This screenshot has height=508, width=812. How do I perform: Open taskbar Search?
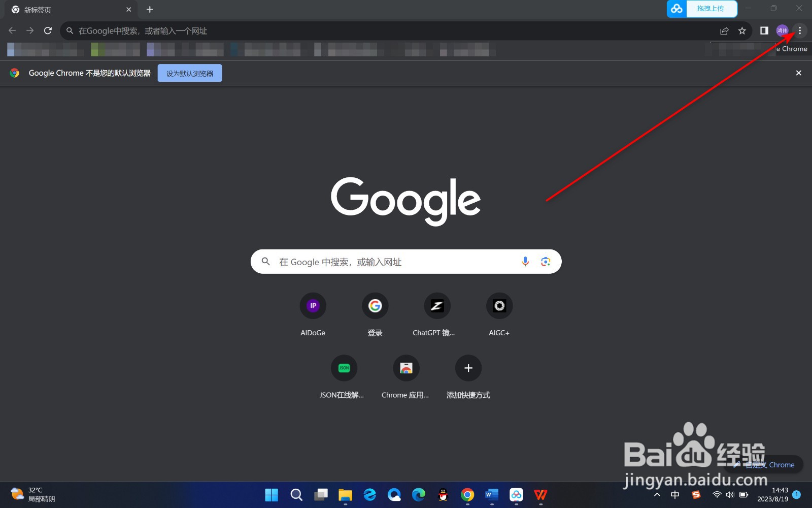pos(296,495)
